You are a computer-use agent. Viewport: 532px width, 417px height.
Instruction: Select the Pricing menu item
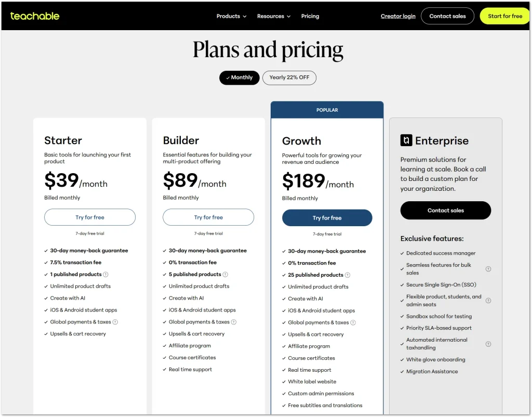coord(310,16)
